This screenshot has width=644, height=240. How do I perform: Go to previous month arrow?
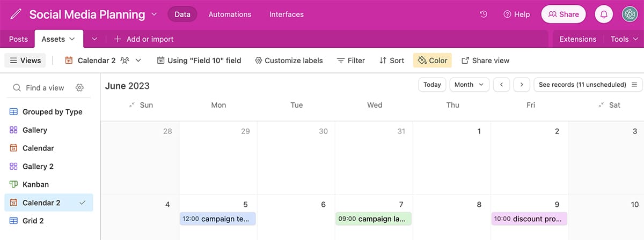[501, 85]
